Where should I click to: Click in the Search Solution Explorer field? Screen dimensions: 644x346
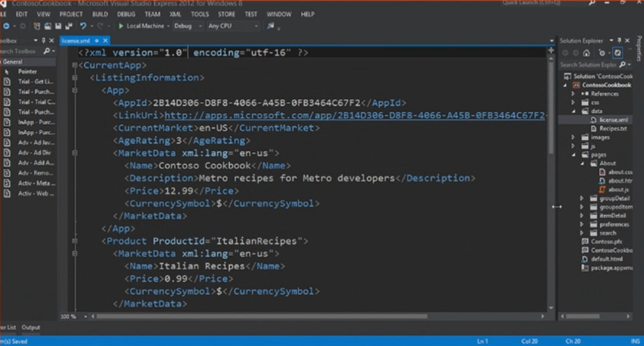coord(589,64)
